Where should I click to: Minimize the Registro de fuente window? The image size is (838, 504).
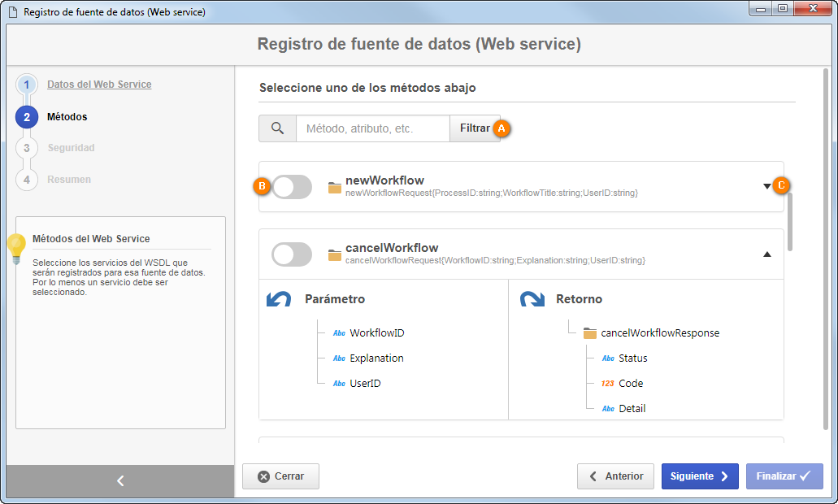pos(761,9)
